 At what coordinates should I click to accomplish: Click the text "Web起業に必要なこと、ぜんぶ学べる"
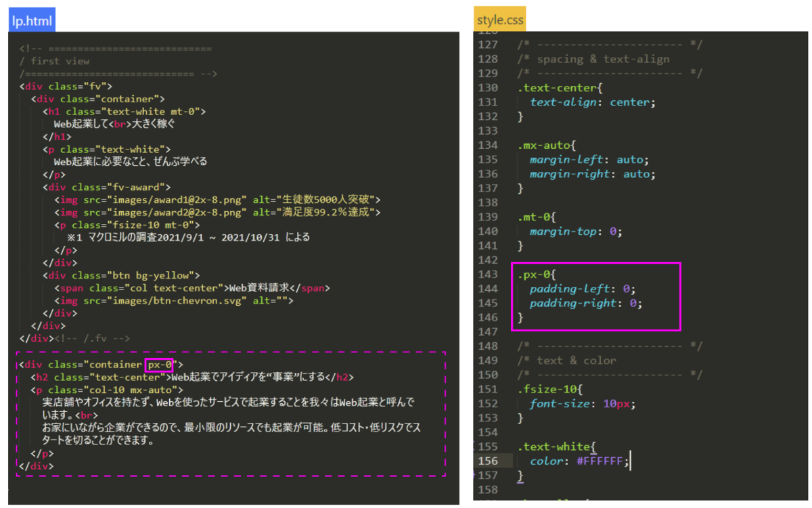[130, 162]
